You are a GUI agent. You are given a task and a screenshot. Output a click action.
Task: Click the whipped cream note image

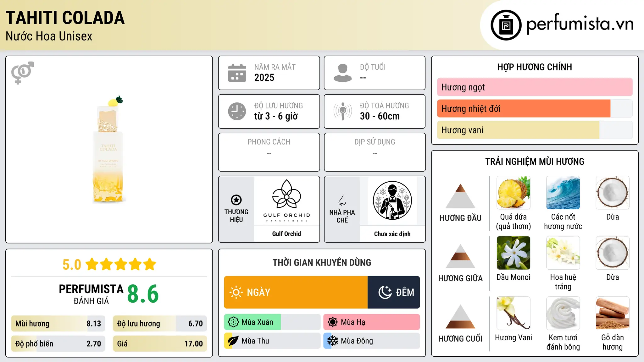pos(563,313)
